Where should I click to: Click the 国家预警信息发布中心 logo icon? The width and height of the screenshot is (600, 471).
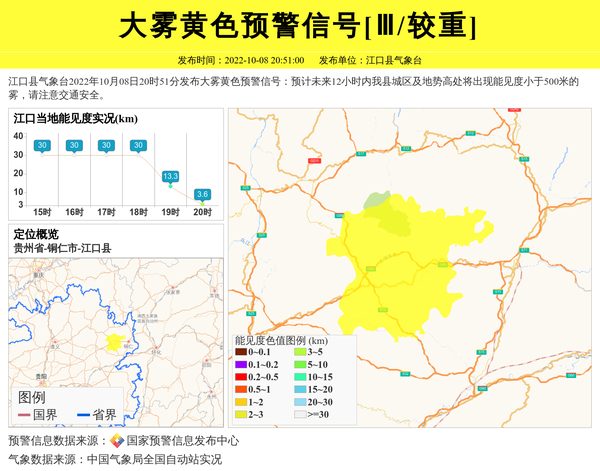click(x=117, y=441)
